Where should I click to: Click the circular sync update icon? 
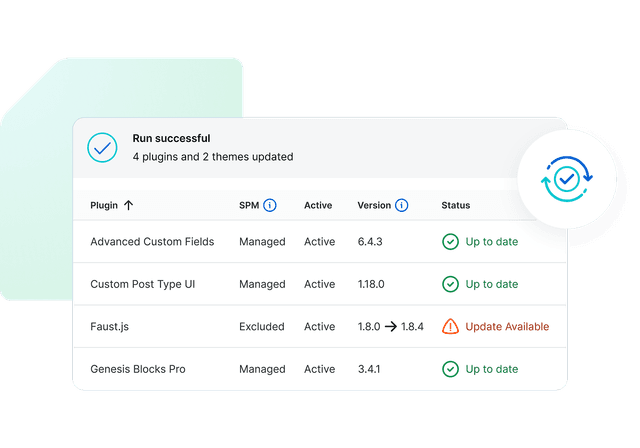(x=567, y=179)
